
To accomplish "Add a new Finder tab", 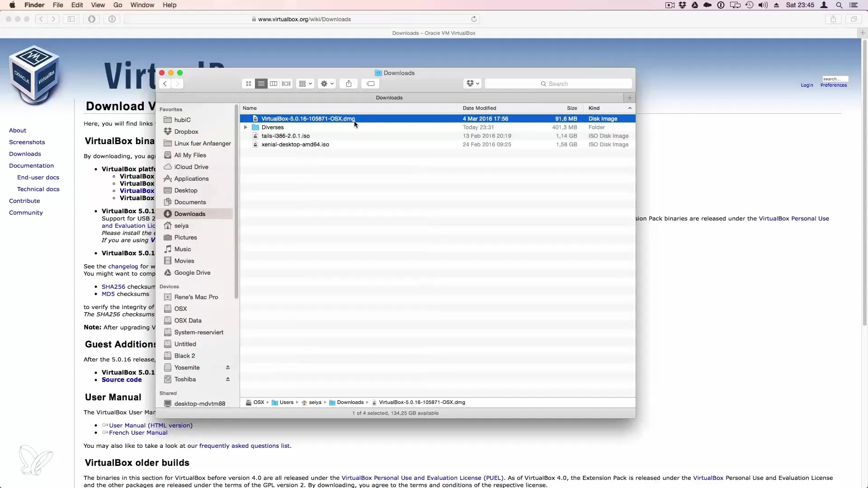I will [x=629, y=98].
